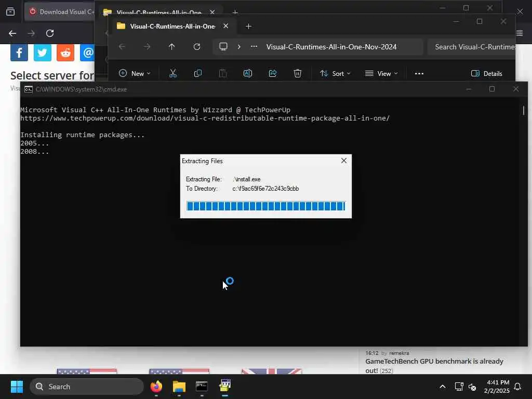Screen dimensions: 532x399
Task: Open the address bar ellipsis breadcrumb menu
Action: [x=254, y=47]
